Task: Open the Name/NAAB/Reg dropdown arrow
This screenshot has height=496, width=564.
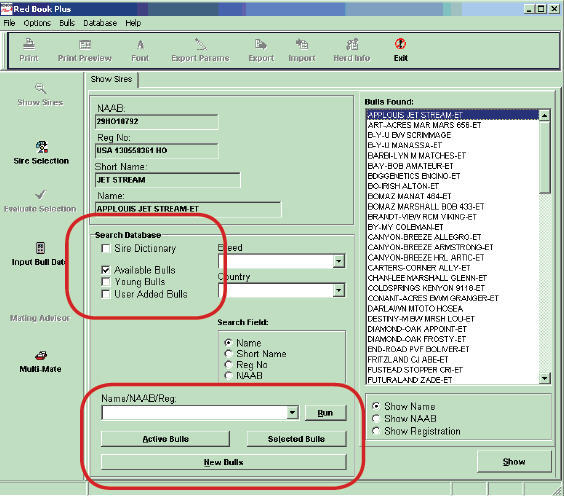Action: (x=293, y=413)
